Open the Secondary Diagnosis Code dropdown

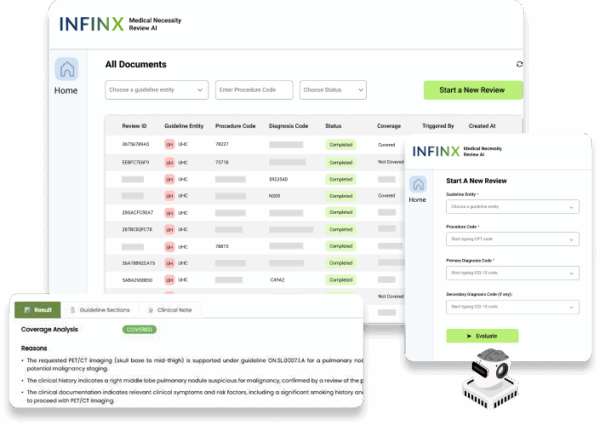point(512,306)
